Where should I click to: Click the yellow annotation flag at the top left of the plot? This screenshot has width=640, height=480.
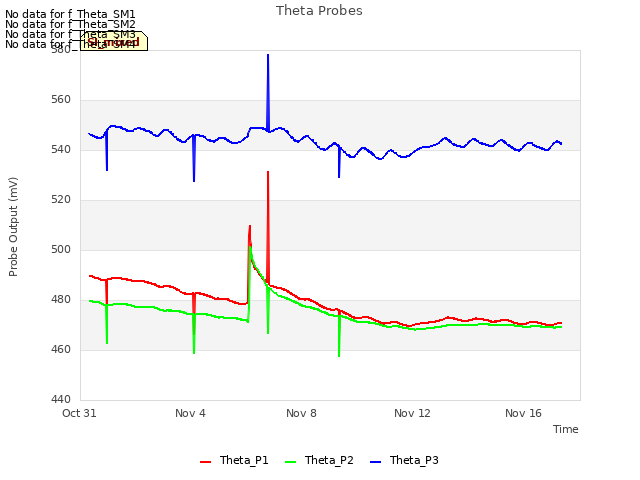[114, 41]
